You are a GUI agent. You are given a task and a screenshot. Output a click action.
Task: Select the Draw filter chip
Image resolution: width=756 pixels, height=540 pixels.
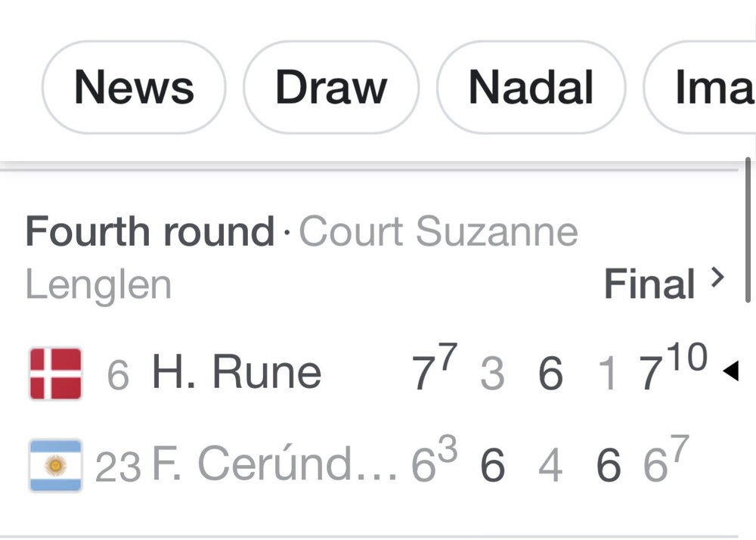[x=331, y=88]
